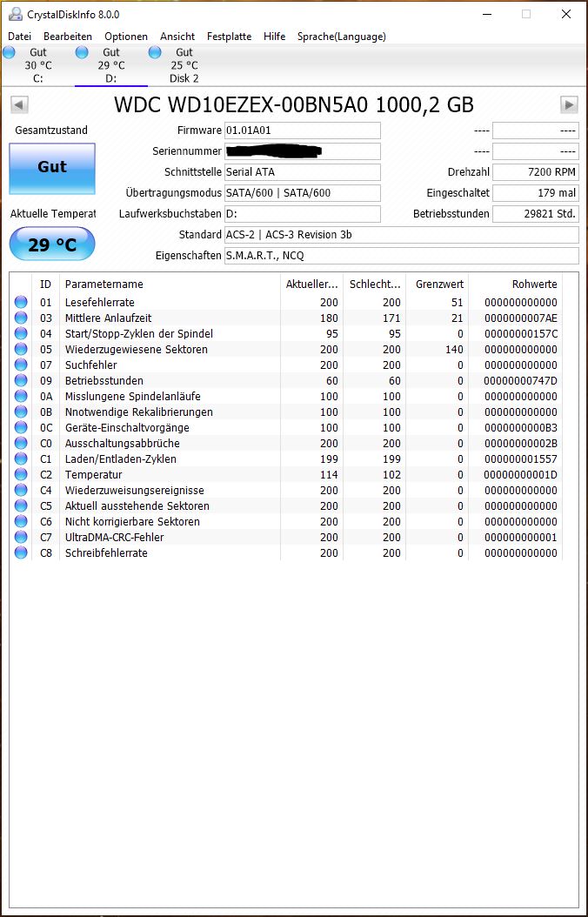Click the Betriebsstunden field 29821 Std.
Screen dimensions: 588x917
[536, 214]
